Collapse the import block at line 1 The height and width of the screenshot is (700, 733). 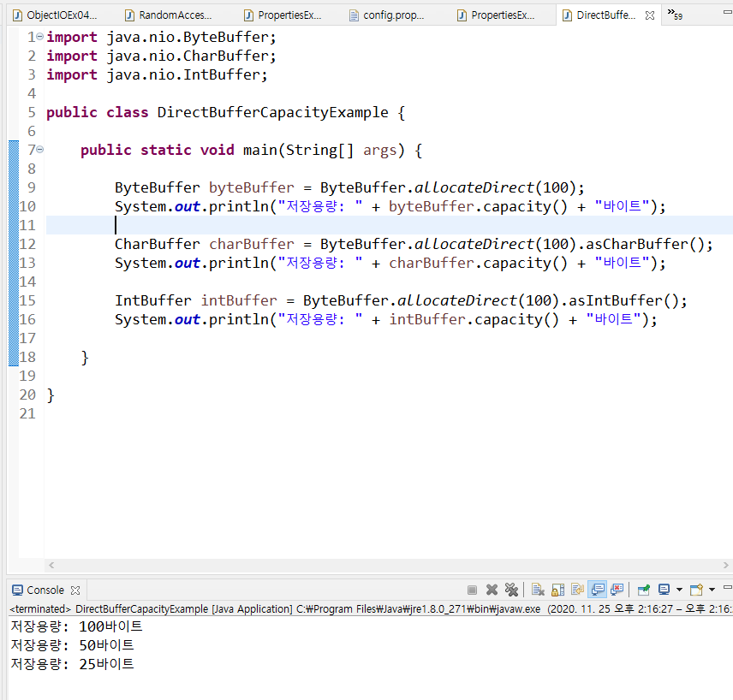40,37
